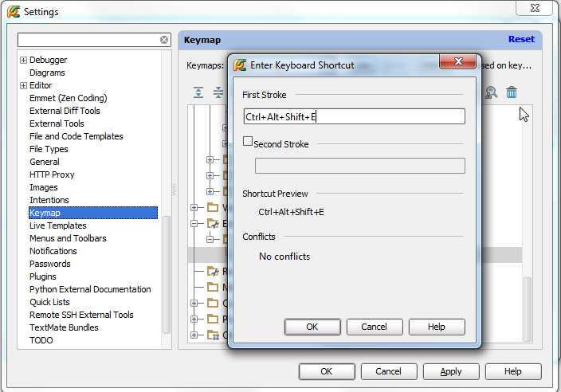Select the highlighted Keymap entry
This screenshot has height=392, width=561.
click(x=93, y=213)
